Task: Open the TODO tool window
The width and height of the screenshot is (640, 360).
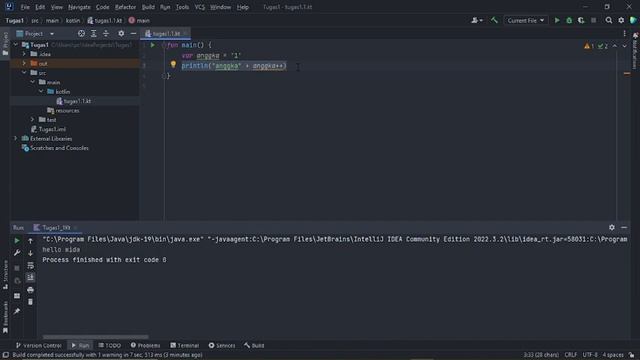Action: 110,345
